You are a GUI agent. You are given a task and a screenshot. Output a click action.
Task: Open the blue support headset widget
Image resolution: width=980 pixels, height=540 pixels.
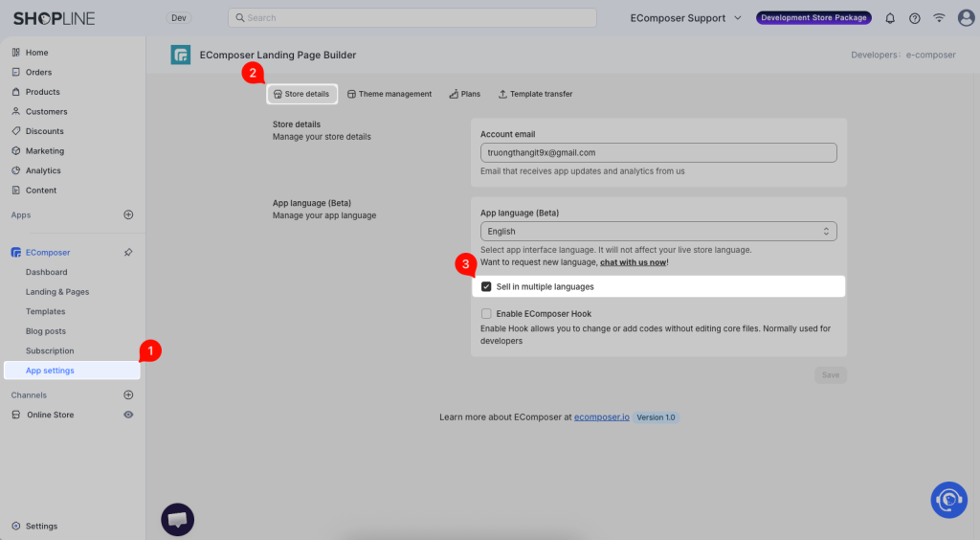pyautogui.click(x=948, y=499)
